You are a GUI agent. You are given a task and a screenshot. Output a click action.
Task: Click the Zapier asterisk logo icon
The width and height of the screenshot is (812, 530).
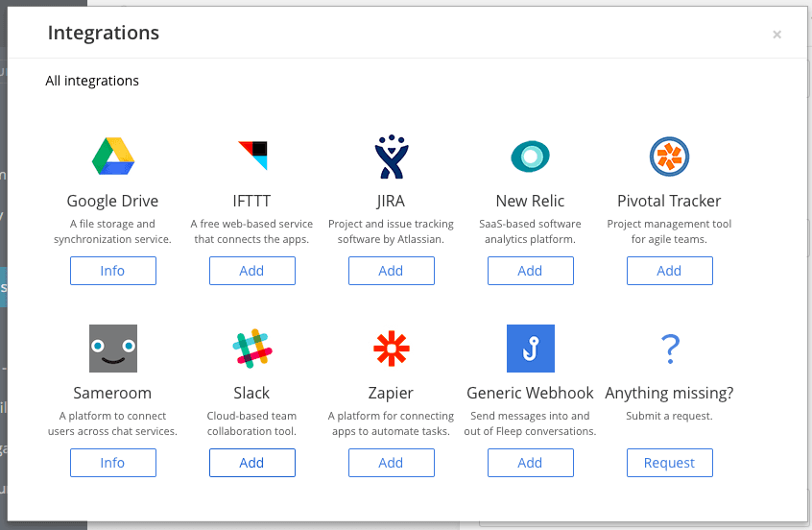pos(392,349)
